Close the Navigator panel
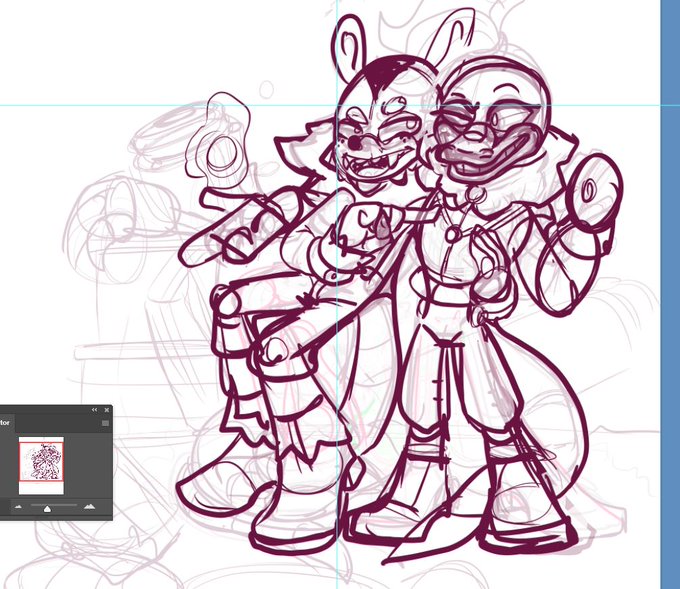This screenshot has height=589, width=680. (x=107, y=409)
